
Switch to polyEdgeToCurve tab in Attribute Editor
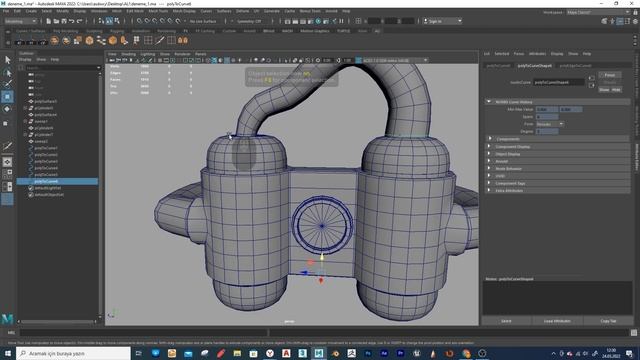(576, 66)
